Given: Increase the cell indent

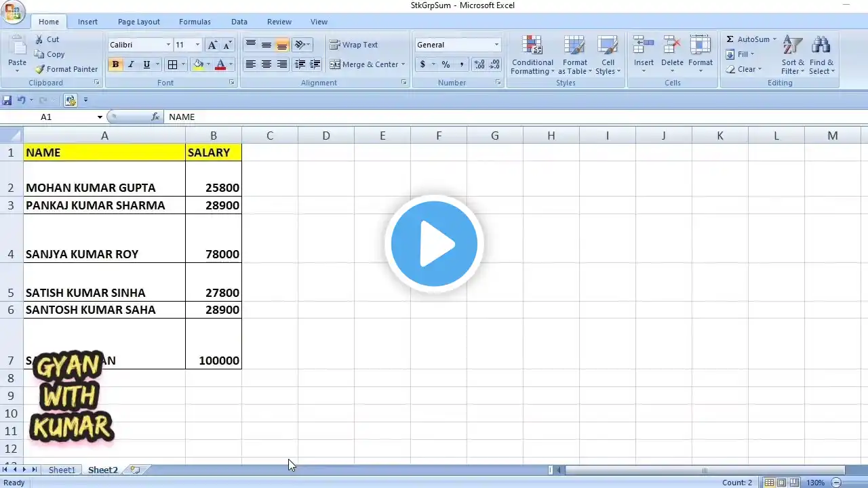Looking at the screenshot, I should pyautogui.click(x=315, y=64).
